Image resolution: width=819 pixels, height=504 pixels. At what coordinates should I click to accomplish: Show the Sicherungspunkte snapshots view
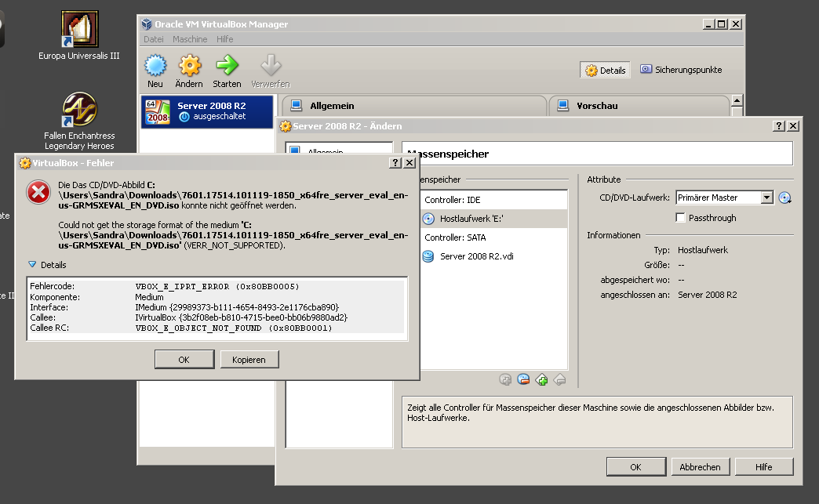coord(681,70)
